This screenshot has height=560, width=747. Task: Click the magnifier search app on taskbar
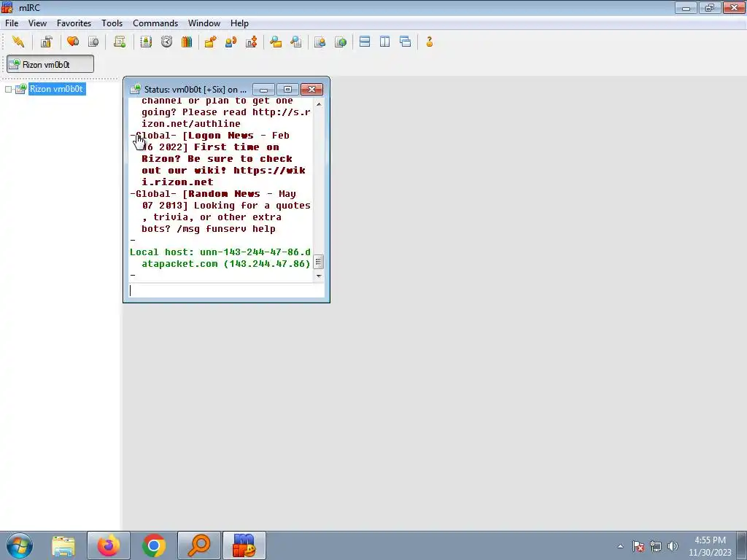point(199,545)
